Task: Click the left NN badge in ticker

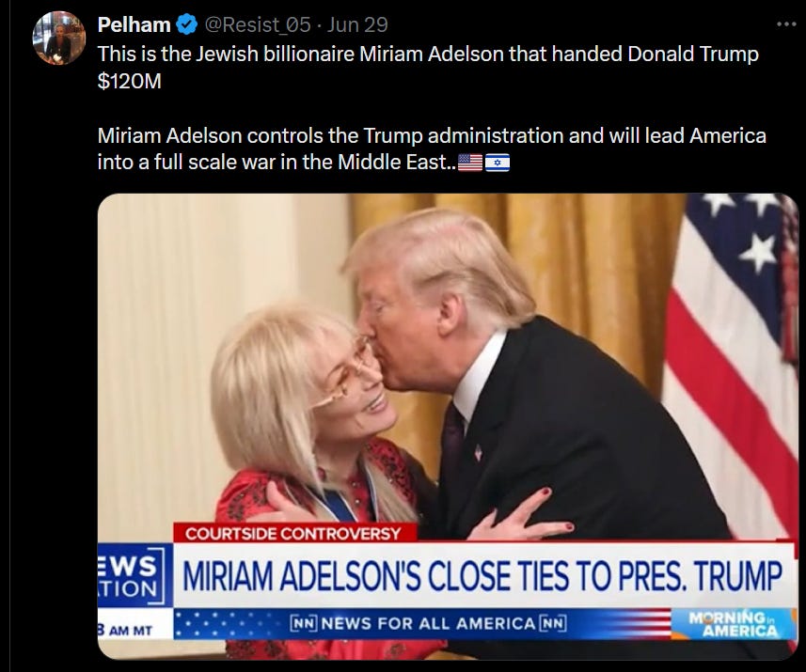Action: click(305, 623)
